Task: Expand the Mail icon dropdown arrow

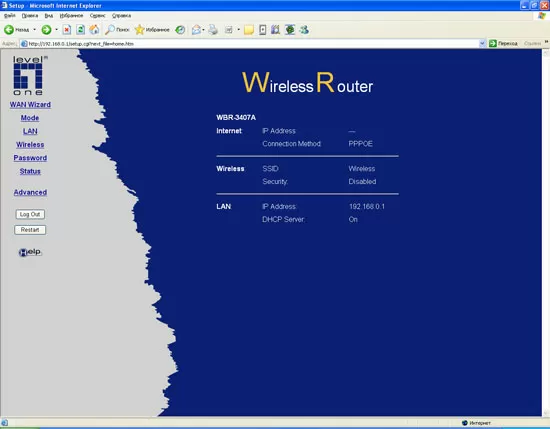Action: pyautogui.click(x=203, y=30)
